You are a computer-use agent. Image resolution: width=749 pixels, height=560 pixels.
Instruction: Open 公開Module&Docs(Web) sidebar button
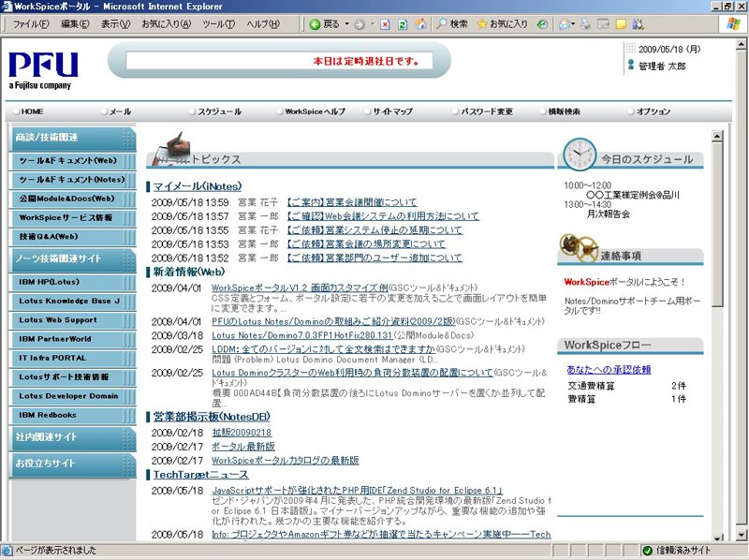coord(73,199)
